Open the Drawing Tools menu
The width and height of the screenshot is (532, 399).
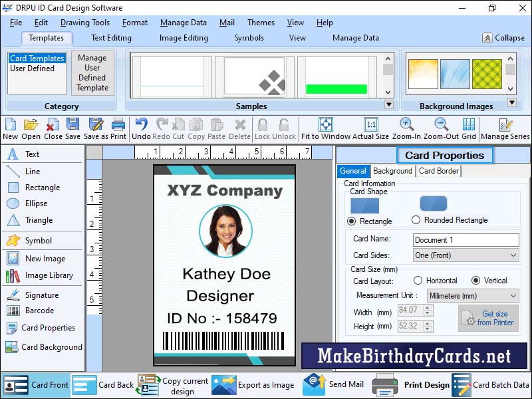pos(84,22)
